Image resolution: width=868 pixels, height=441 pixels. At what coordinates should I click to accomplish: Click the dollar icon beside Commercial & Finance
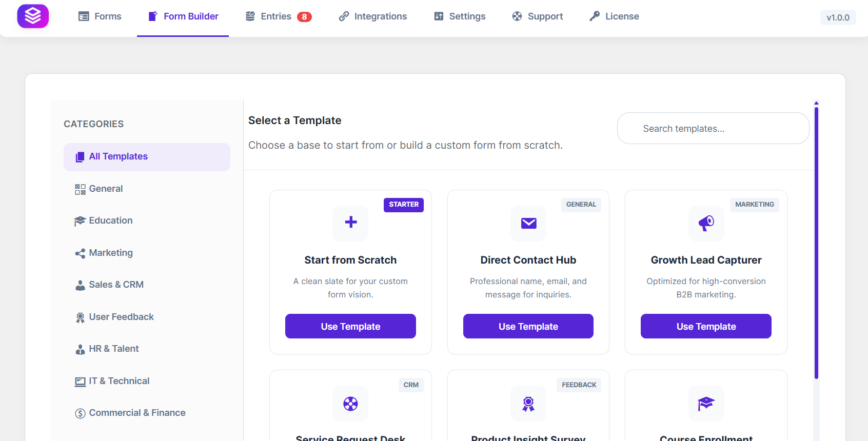point(80,413)
